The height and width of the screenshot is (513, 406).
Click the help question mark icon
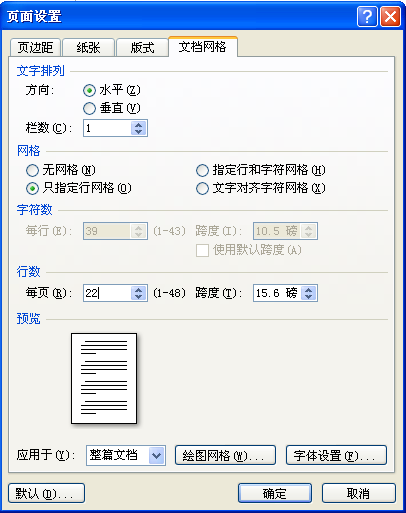(x=367, y=16)
